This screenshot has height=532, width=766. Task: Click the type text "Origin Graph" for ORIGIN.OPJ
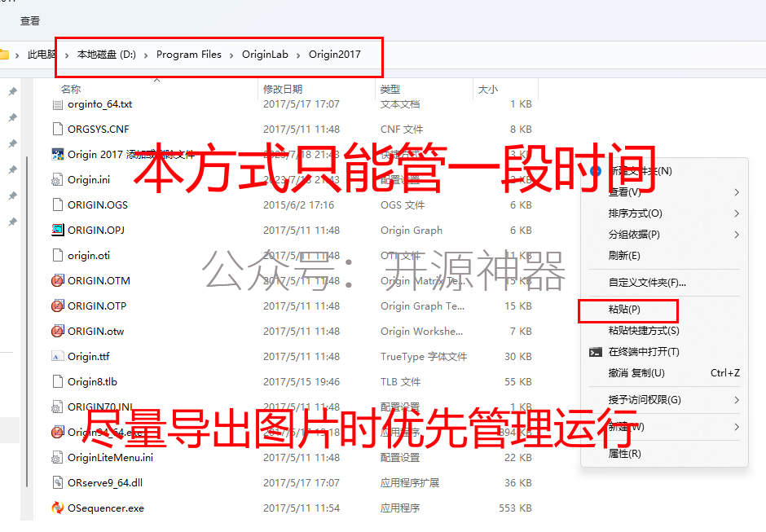(412, 230)
